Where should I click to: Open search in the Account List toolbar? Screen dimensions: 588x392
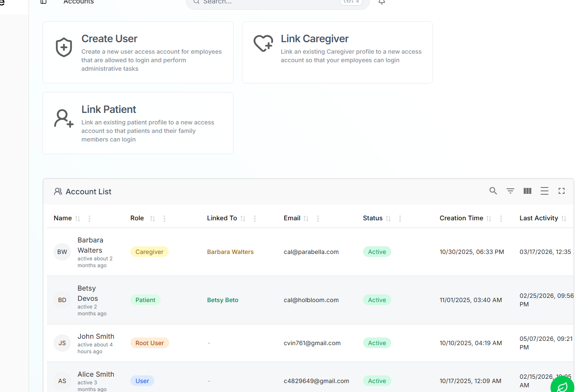(493, 191)
